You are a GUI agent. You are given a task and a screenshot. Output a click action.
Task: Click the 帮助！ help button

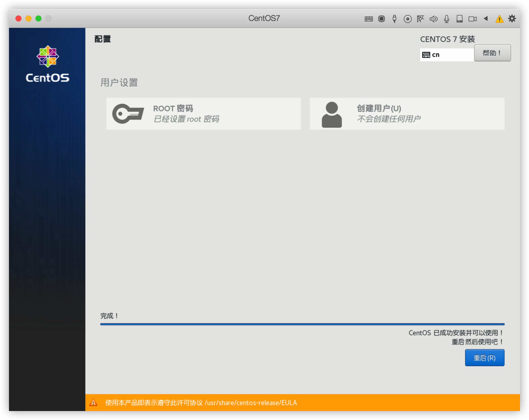492,53
